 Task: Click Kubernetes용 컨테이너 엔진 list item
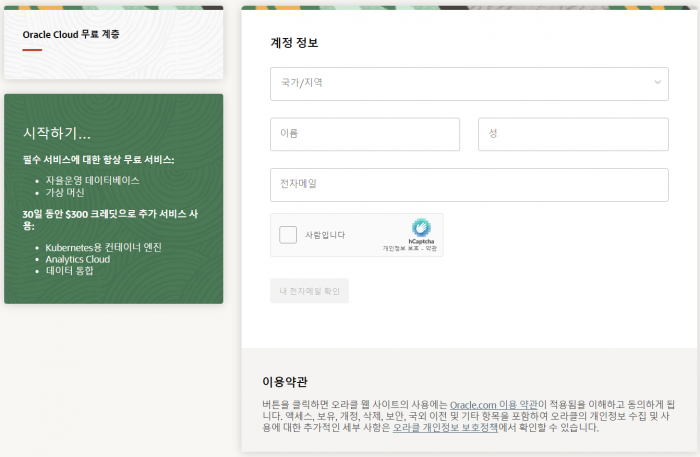[x=104, y=247]
